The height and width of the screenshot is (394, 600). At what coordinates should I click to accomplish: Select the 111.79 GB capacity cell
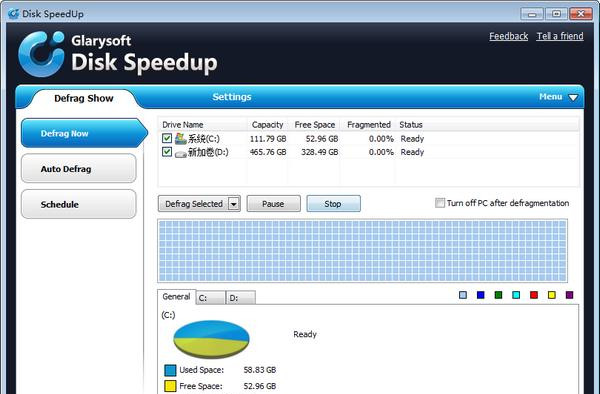(268, 139)
